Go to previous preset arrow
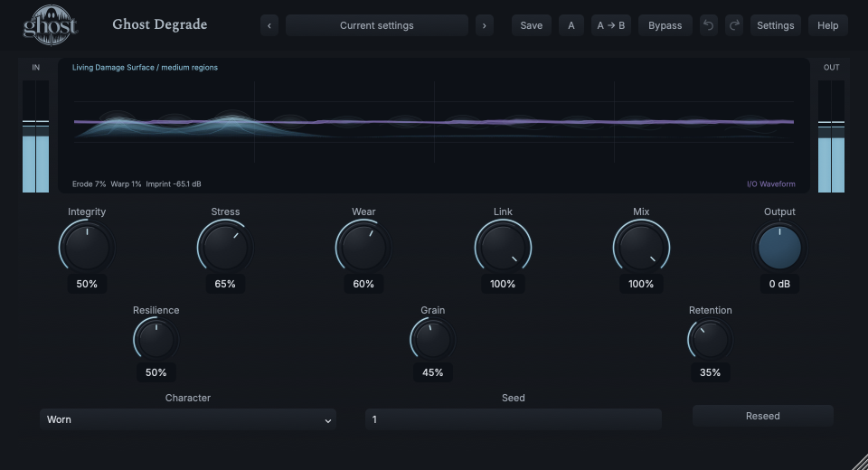This screenshot has height=470, width=868. pyautogui.click(x=269, y=25)
